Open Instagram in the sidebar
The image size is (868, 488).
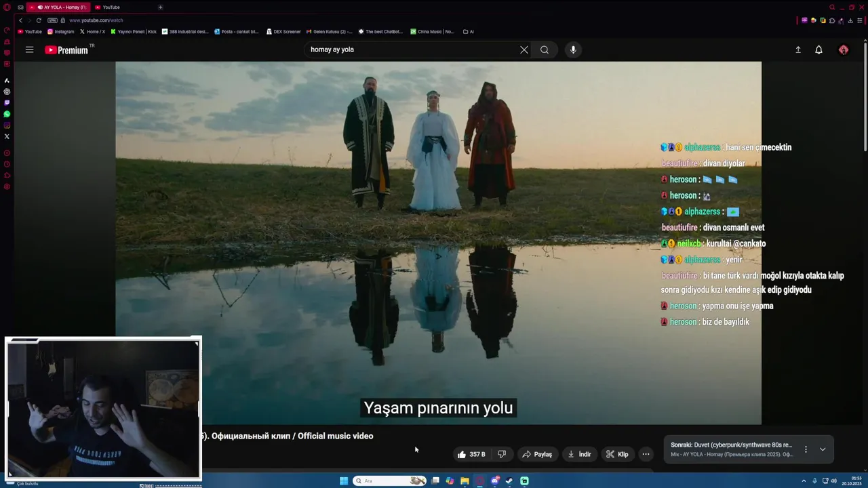(7, 125)
